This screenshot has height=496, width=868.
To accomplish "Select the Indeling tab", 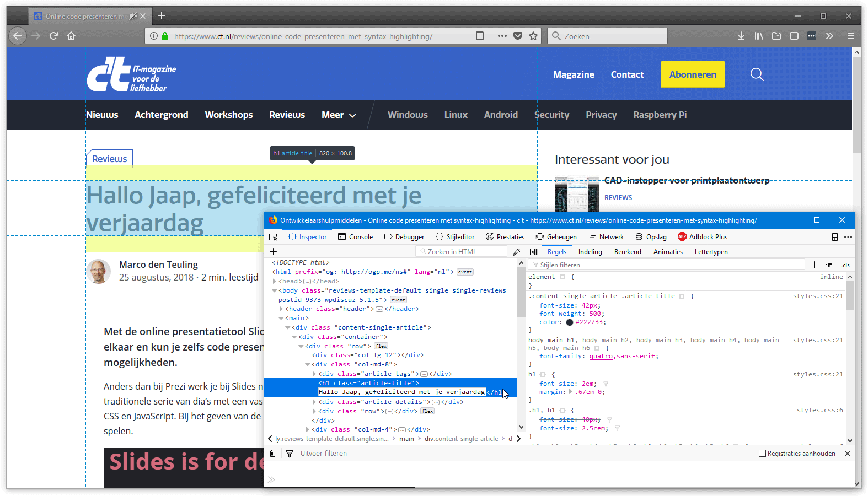I will (590, 252).
